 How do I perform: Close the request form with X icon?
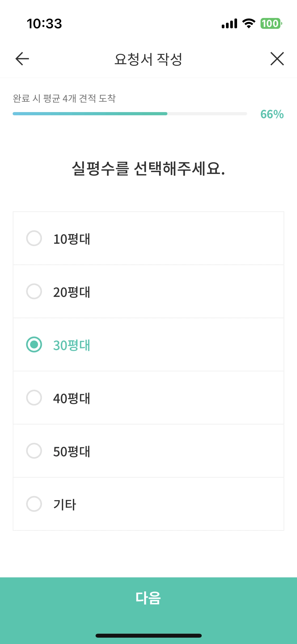tap(277, 59)
